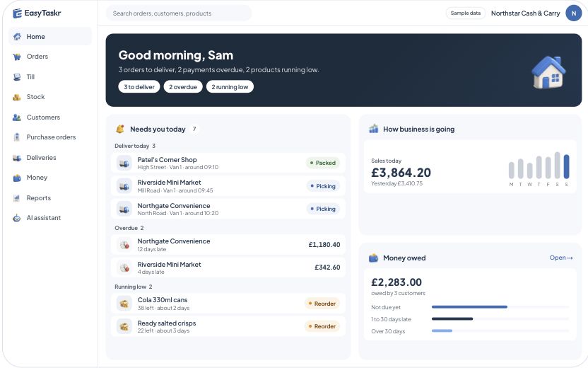The image size is (588, 368).
Task: Click Reorder for Ready salted crisps
Action: [322, 326]
